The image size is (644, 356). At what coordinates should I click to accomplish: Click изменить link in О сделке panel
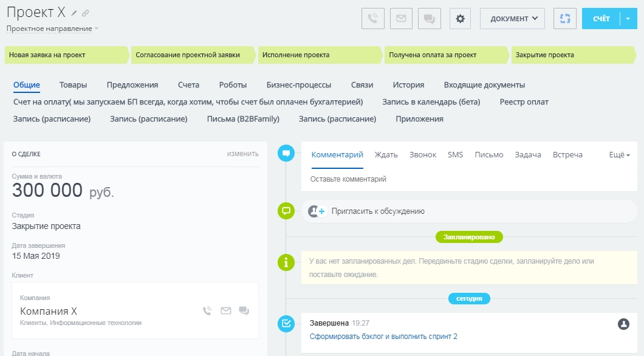pyautogui.click(x=242, y=154)
